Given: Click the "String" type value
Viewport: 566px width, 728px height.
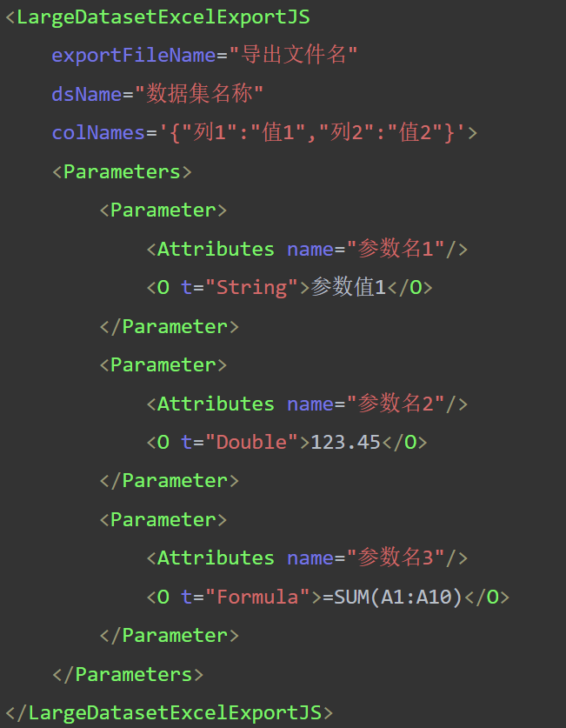Looking at the screenshot, I should point(251,287).
